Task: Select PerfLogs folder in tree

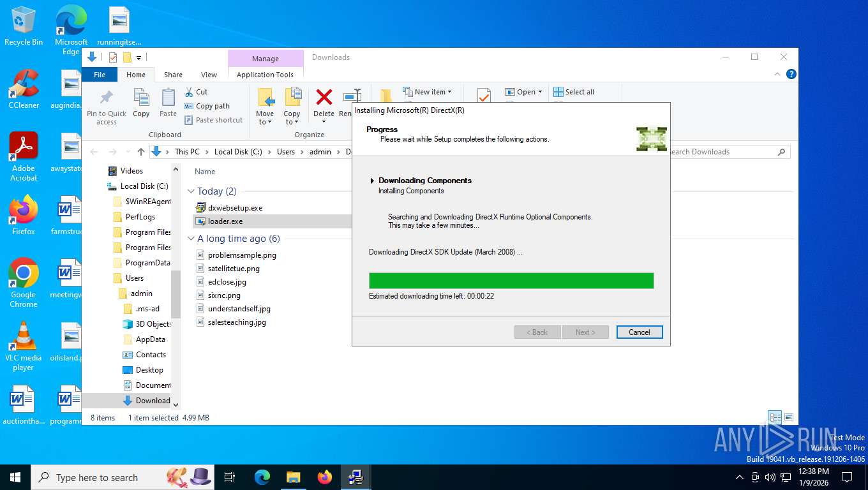Action: coord(140,217)
